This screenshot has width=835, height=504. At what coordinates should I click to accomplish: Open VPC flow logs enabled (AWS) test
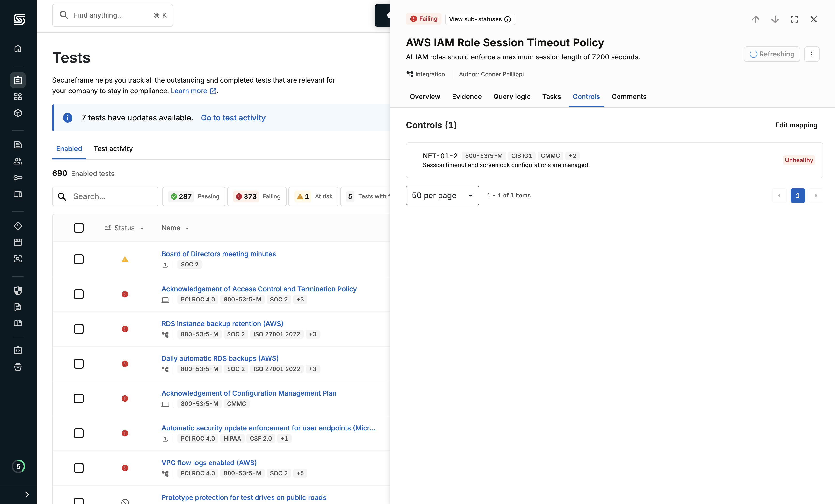click(209, 463)
